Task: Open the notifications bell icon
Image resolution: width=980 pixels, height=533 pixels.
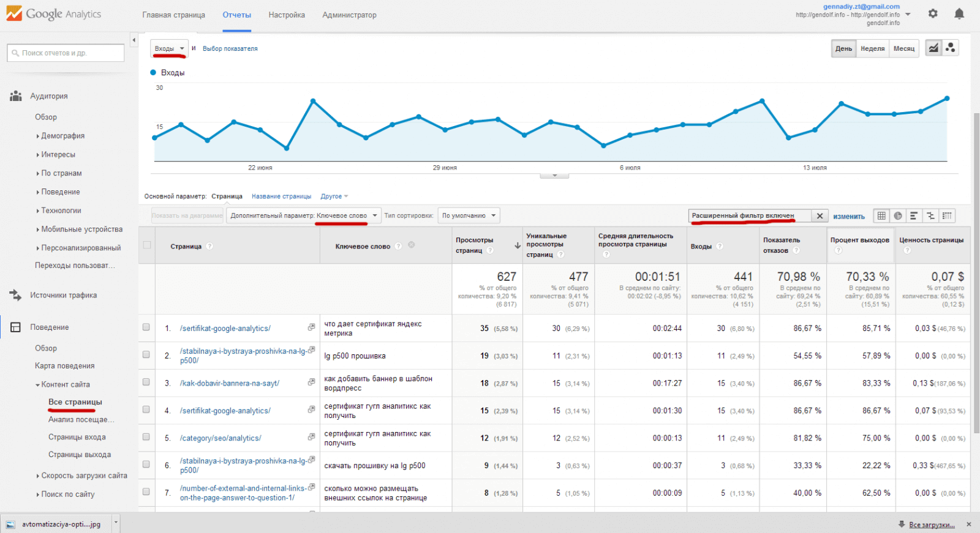Action: [959, 14]
